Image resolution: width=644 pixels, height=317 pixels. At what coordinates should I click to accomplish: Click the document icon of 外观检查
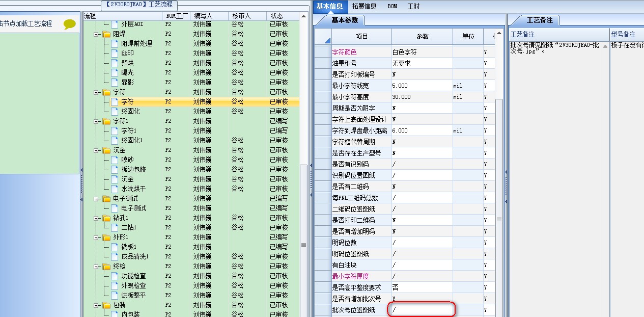point(115,285)
